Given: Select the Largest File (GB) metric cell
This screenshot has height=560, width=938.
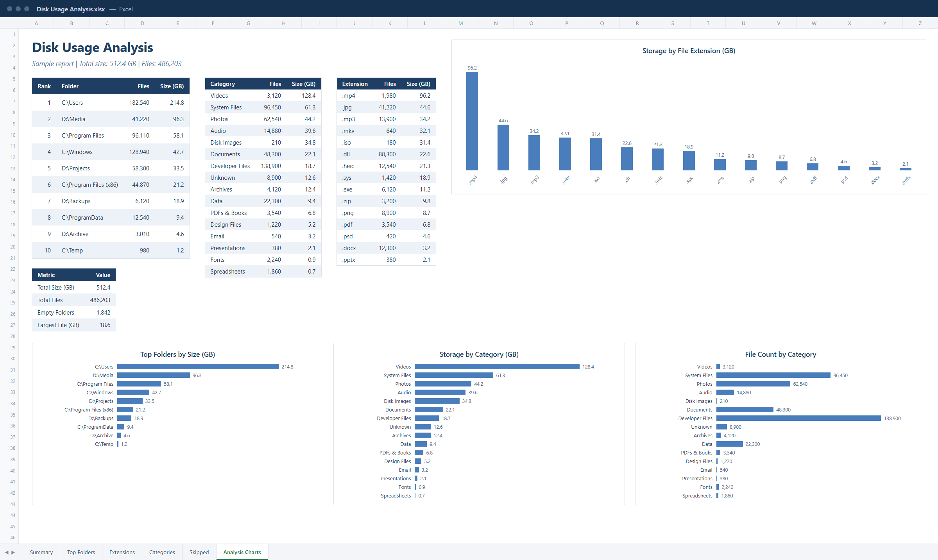Looking at the screenshot, I should point(58,325).
